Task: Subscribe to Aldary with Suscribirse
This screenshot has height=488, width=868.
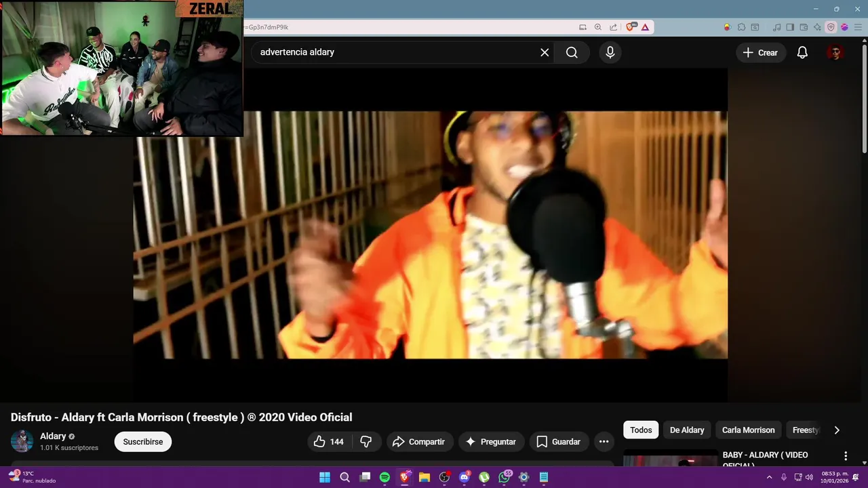Action: pos(143,442)
